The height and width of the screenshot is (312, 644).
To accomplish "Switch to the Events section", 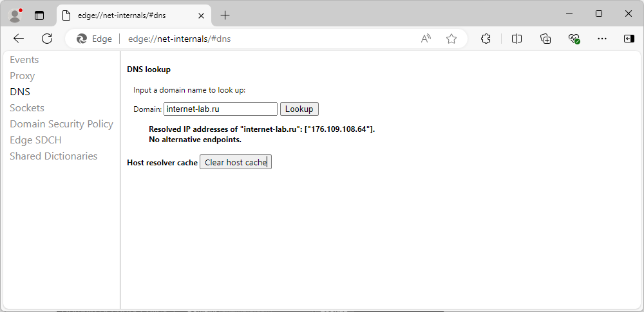I will (x=24, y=60).
